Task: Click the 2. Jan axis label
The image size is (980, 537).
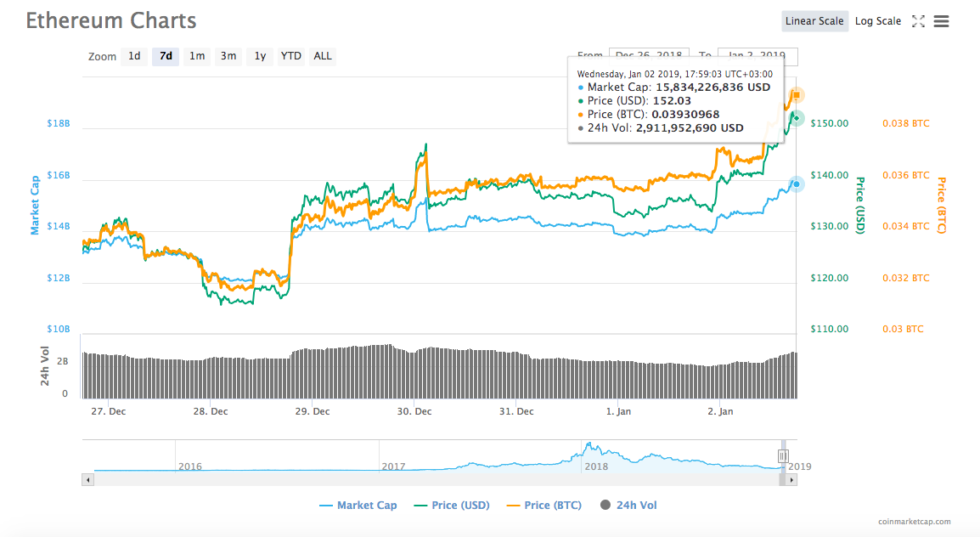Action: pyautogui.click(x=721, y=411)
